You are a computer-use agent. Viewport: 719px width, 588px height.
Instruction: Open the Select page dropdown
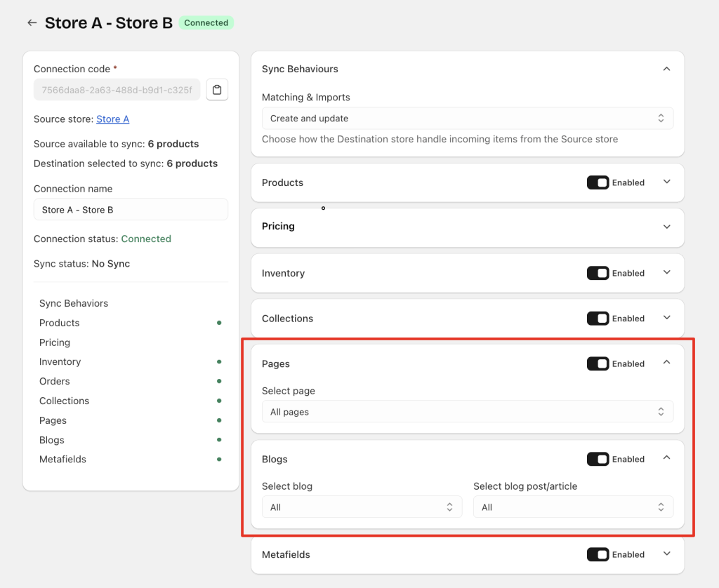coord(467,412)
